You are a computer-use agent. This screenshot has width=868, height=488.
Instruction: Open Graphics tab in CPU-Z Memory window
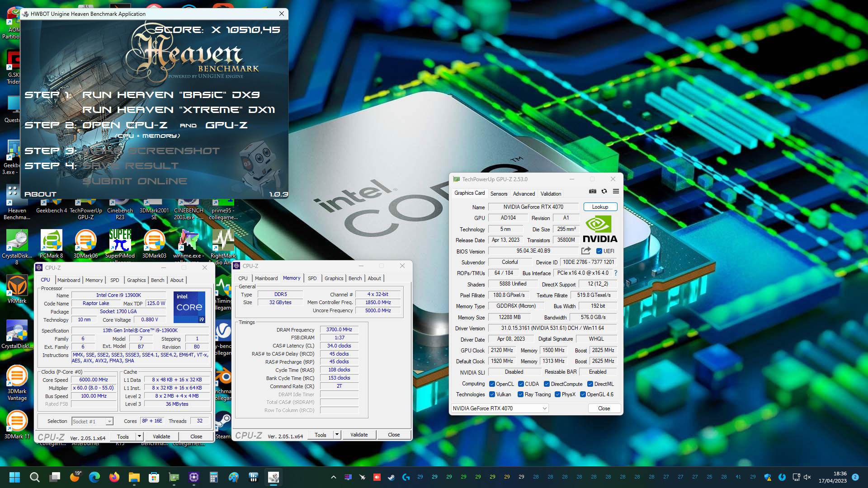point(334,278)
